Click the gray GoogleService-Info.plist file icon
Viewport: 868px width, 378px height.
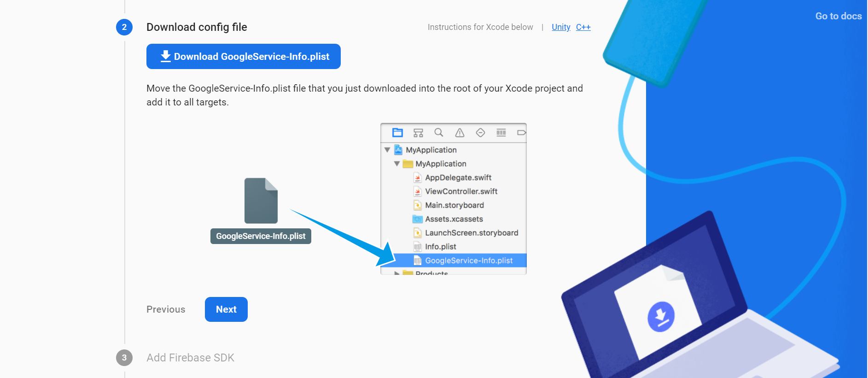[x=261, y=201]
